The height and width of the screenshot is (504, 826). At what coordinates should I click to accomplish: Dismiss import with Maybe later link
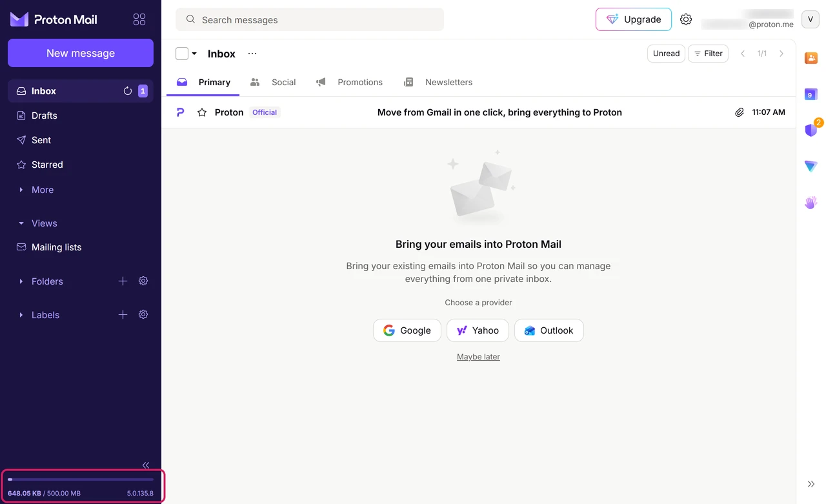coord(478,357)
